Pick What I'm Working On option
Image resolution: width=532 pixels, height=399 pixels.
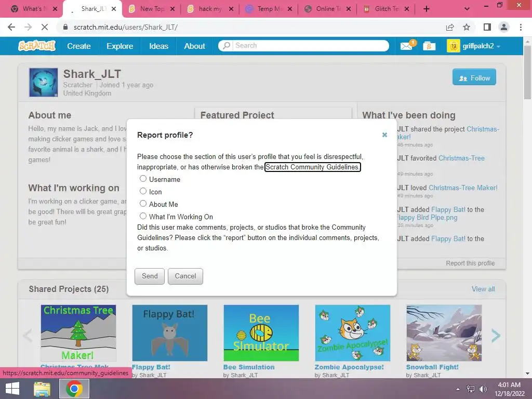click(143, 216)
